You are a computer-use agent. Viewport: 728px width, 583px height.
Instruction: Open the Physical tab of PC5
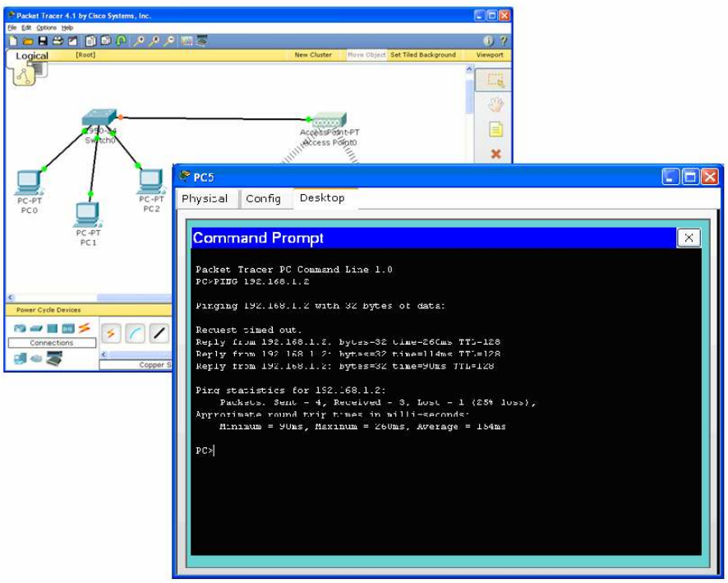pyautogui.click(x=205, y=199)
